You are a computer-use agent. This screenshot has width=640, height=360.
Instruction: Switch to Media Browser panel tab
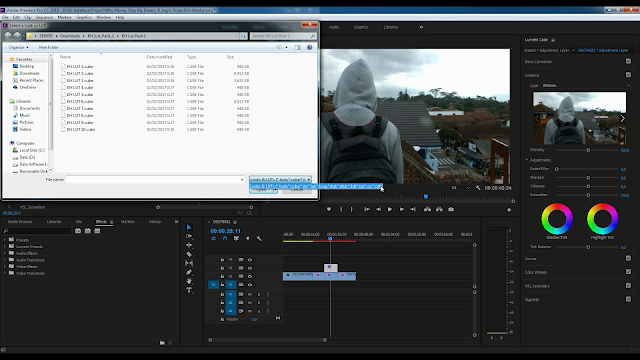coord(20,222)
